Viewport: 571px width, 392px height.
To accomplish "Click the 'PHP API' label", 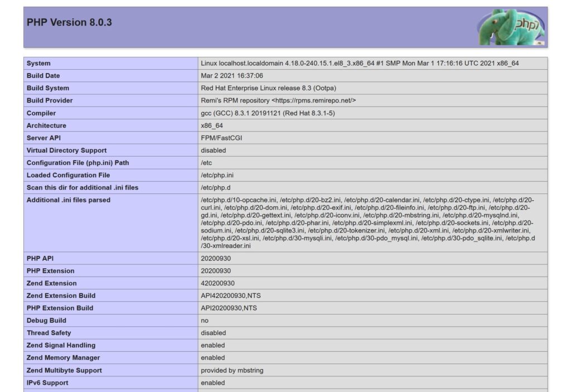I will 40,259.
